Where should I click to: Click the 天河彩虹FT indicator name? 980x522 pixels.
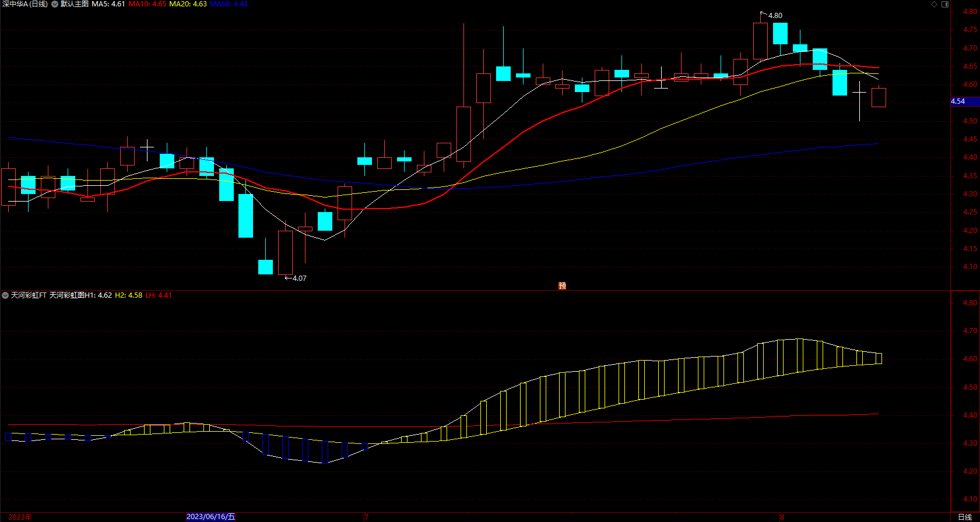[x=29, y=295]
